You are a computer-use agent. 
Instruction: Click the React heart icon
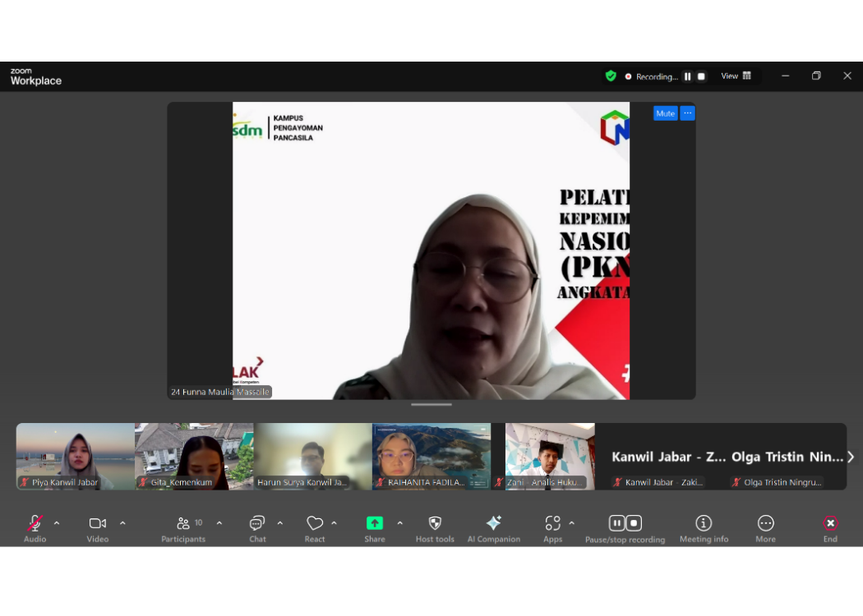[x=315, y=524]
